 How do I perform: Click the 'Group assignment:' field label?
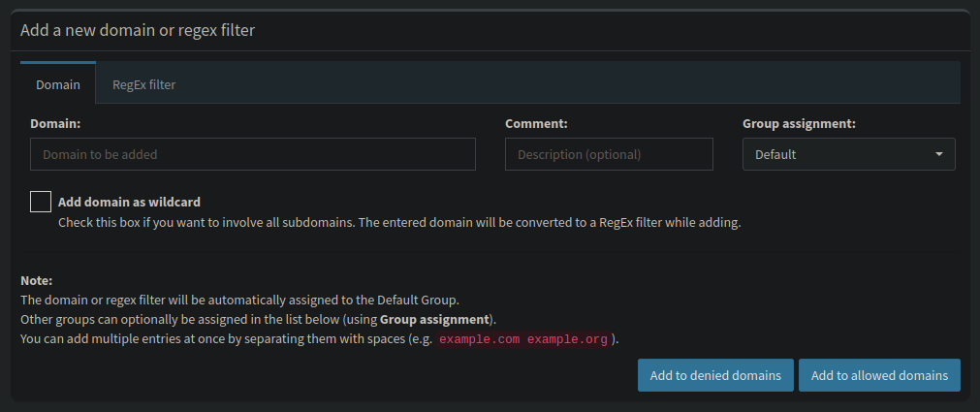pos(799,124)
